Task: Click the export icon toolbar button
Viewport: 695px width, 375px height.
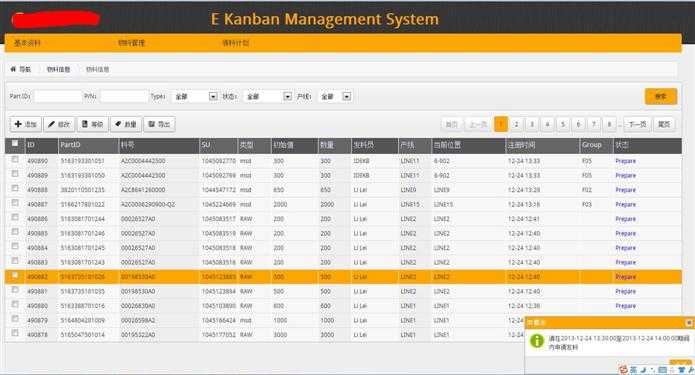Action: (x=159, y=124)
